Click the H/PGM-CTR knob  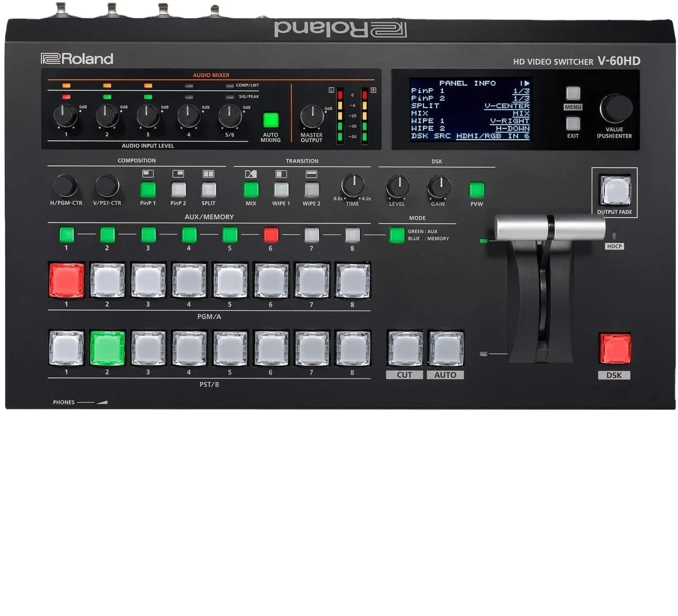coord(66,186)
